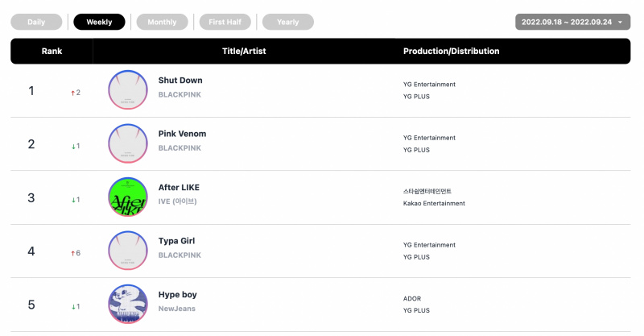
Task: Open the After LIKE green album cover
Action: (x=128, y=197)
